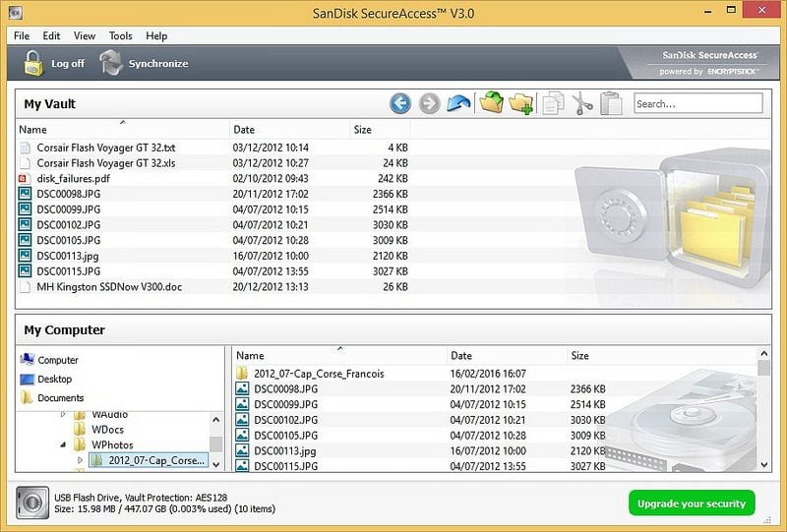Viewport: 787px width, 532px height.
Task: Open the Help menu
Action: [x=156, y=36]
